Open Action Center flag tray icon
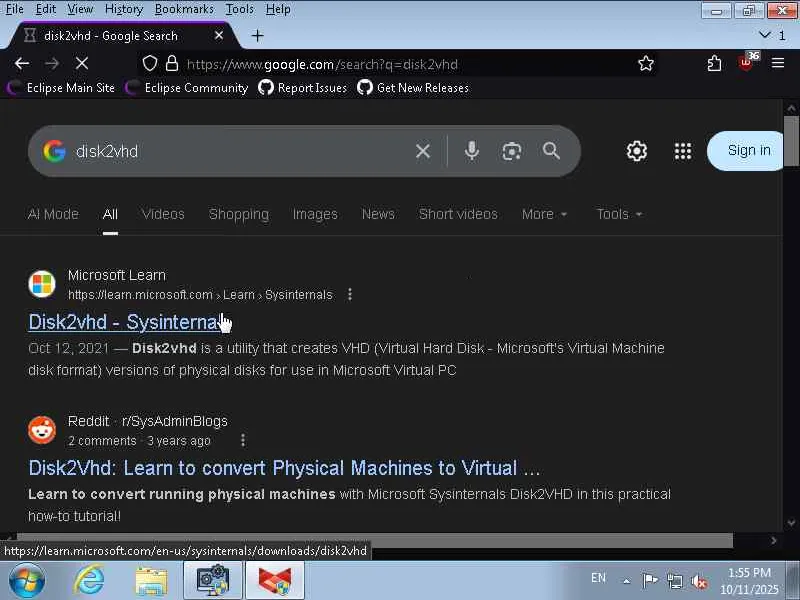 649,580
